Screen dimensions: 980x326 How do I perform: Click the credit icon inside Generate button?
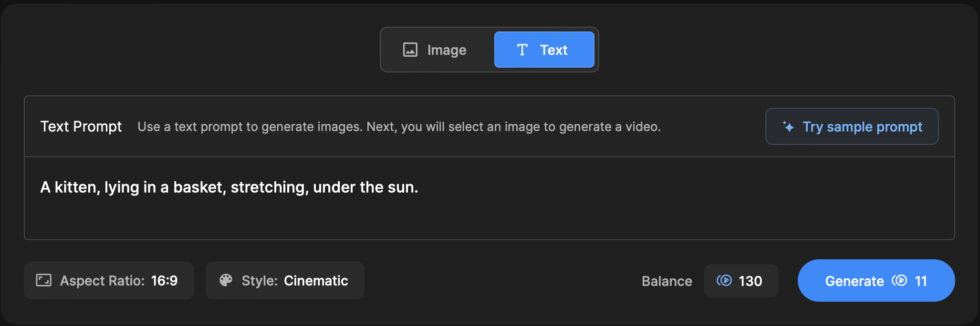(899, 281)
